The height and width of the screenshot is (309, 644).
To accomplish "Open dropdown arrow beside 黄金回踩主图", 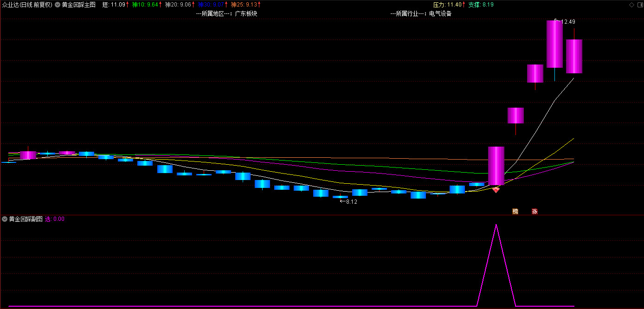I will point(57,5).
